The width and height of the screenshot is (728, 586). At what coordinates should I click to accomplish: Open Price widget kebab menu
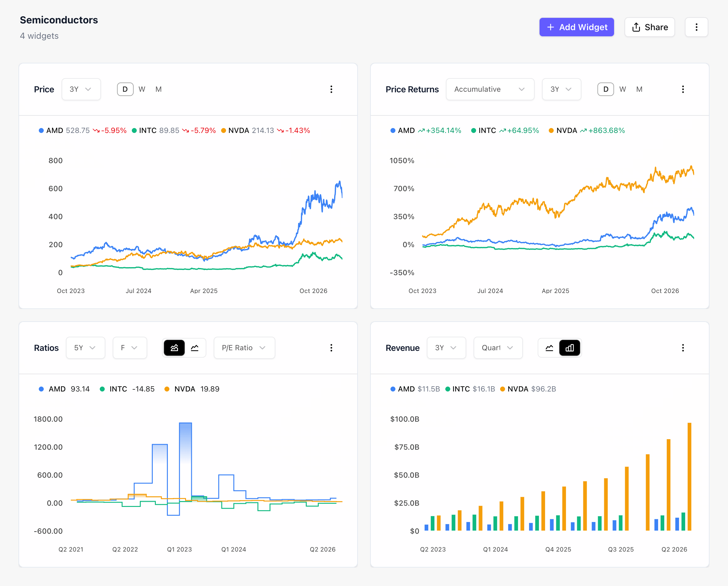click(x=331, y=89)
